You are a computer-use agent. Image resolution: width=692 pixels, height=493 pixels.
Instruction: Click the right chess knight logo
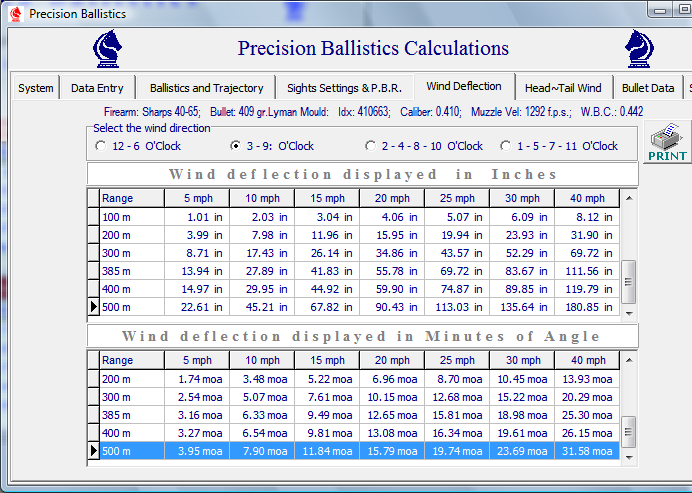click(639, 48)
